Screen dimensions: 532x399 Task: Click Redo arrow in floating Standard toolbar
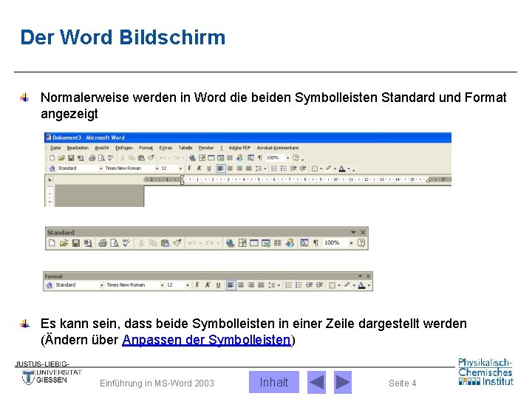coord(209,243)
